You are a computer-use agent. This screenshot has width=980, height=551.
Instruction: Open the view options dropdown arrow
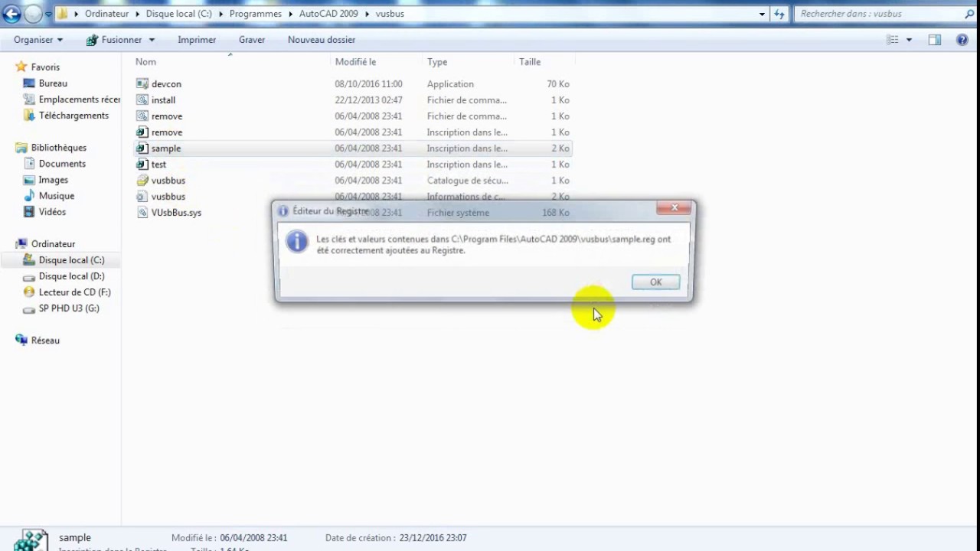tap(910, 40)
